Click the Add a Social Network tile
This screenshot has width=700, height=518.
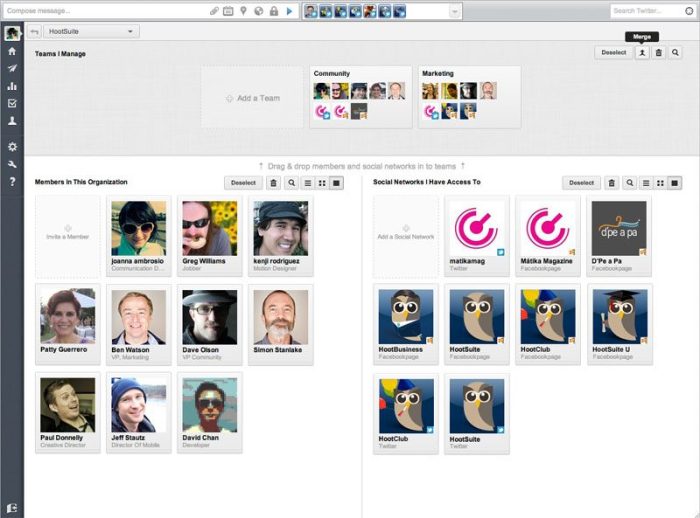(406, 236)
